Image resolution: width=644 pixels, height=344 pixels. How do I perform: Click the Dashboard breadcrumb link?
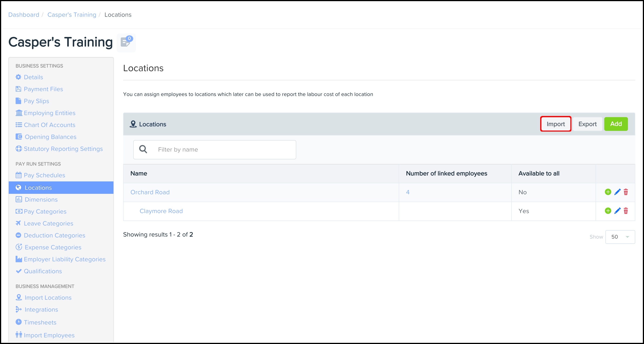pos(24,15)
